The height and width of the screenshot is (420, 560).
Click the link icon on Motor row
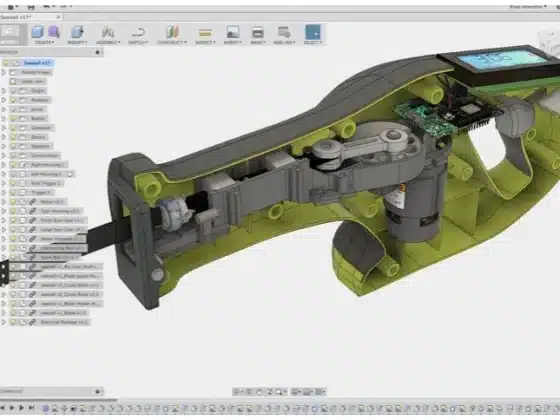(x=32, y=202)
